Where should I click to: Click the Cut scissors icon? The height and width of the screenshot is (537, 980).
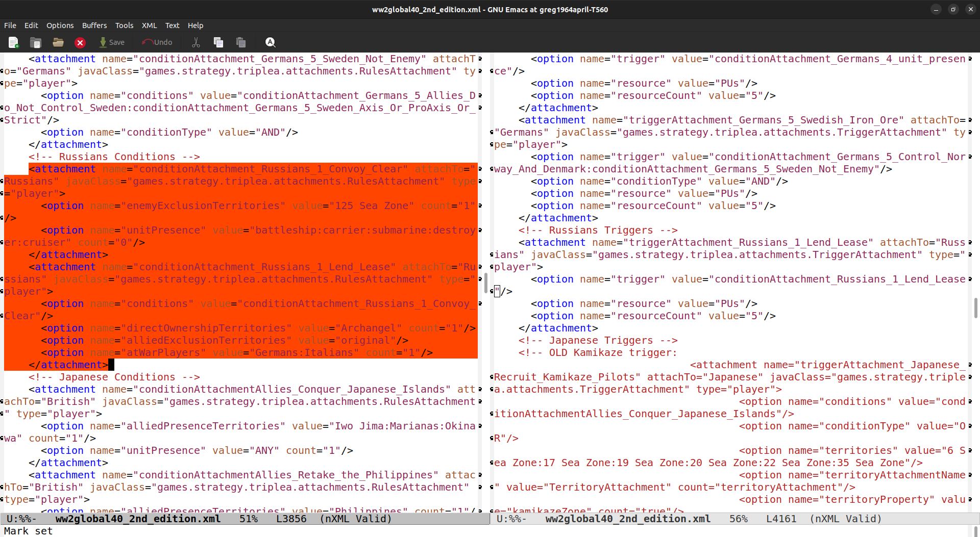(x=196, y=42)
